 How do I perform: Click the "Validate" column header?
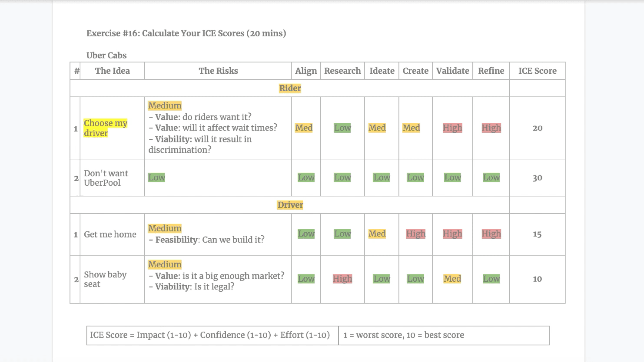click(x=452, y=71)
